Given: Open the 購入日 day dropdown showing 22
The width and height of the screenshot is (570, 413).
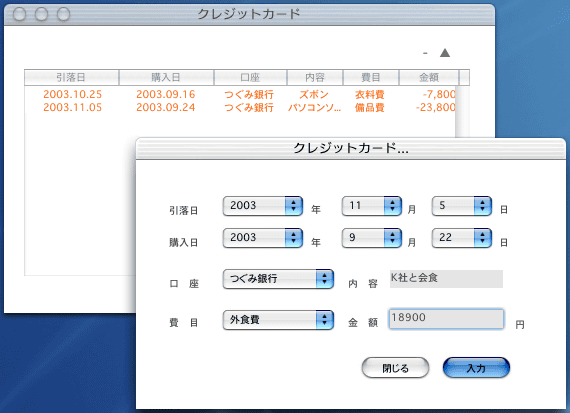Looking at the screenshot, I should pyautogui.click(x=462, y=238).
